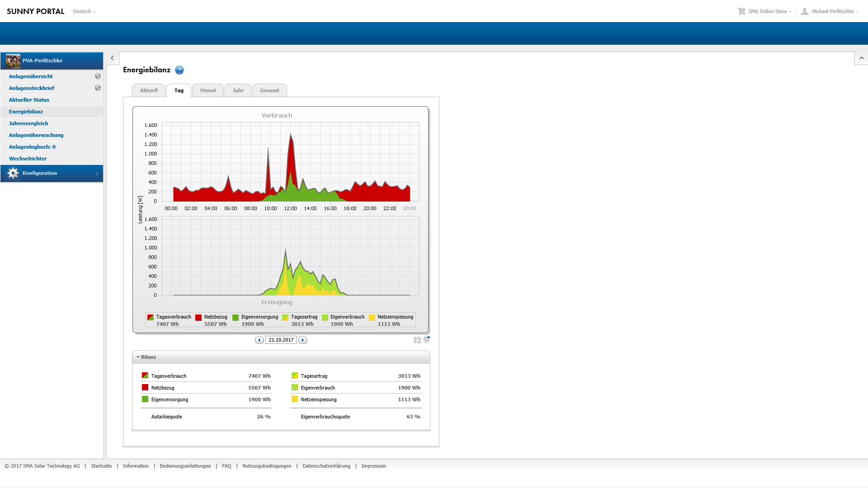The height and width of the screenshot is (488, 868).
Task: Click the date input field 21.10.2017
Action: (281, 340)
